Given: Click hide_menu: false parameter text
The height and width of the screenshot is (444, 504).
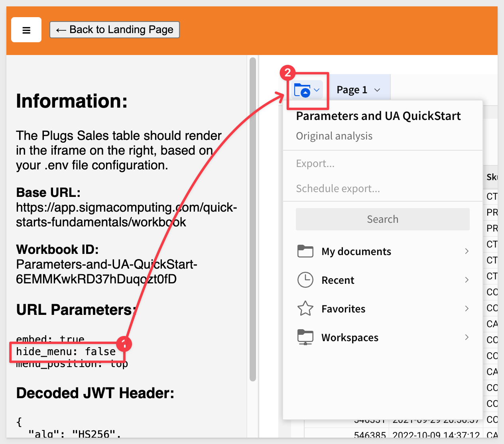Looking at the screenshot, I should (66, 352).
